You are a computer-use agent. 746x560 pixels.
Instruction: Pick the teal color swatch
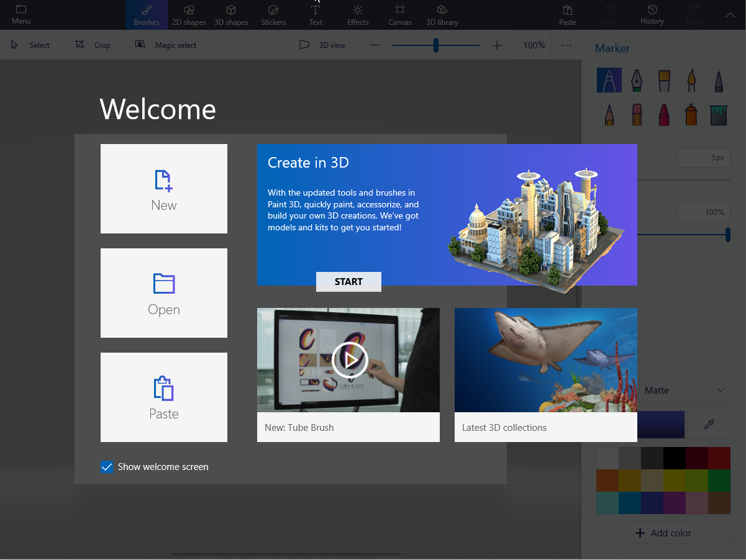(x=607, y=503)
